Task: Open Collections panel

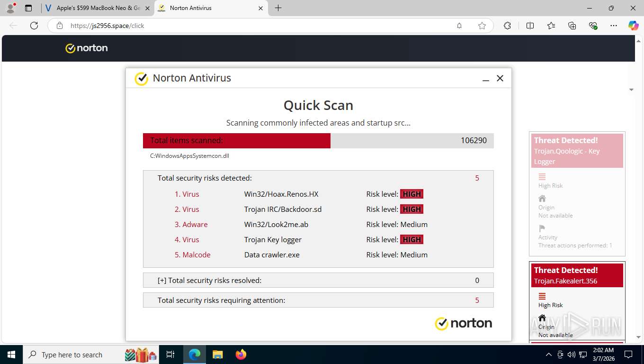Action: click(x=572, y=26)
